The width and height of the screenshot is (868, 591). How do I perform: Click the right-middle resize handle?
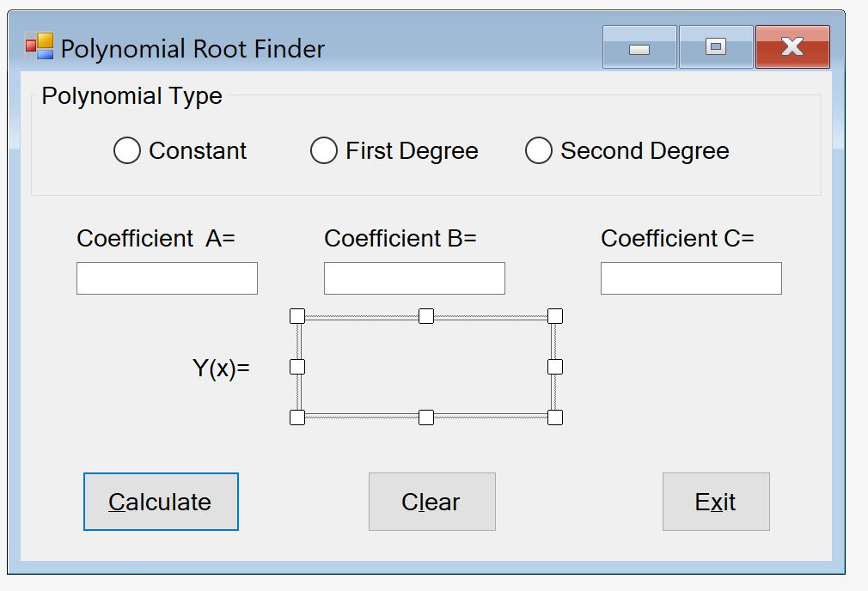[x=554, y=367]
